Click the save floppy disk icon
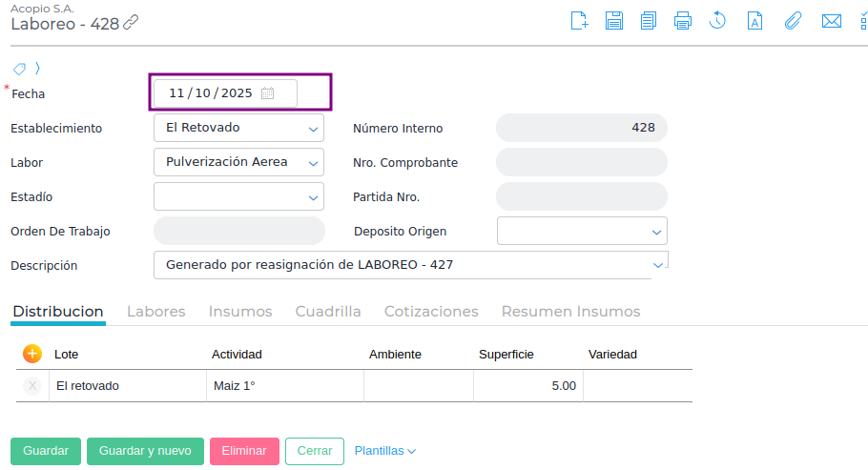This screenshot has height=470, width=868. (614, 21)
